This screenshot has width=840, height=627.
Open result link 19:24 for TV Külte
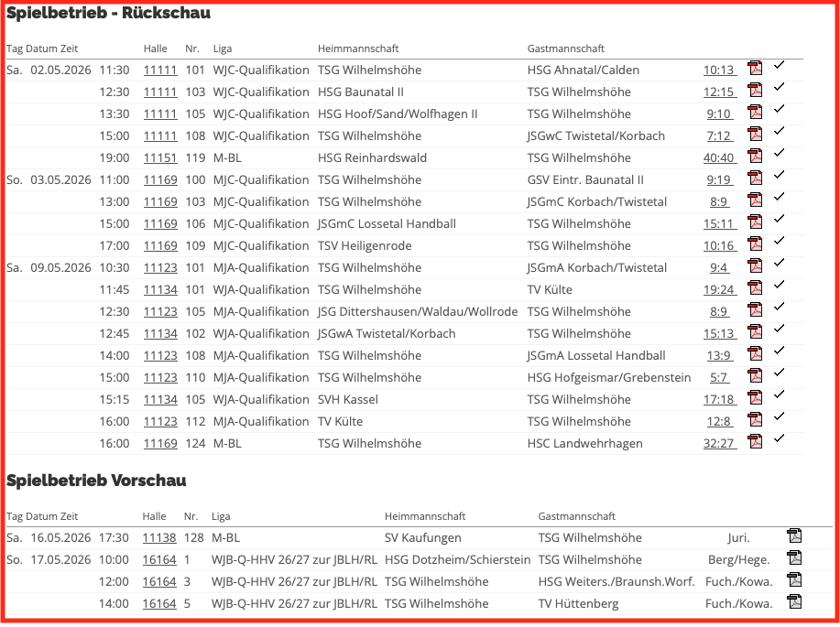(x=719, y=289)
